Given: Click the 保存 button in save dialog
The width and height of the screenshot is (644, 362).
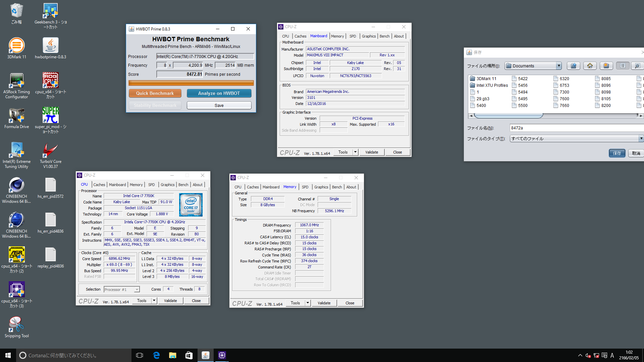Looking at the screenshot, I should [x=617, y=153].
